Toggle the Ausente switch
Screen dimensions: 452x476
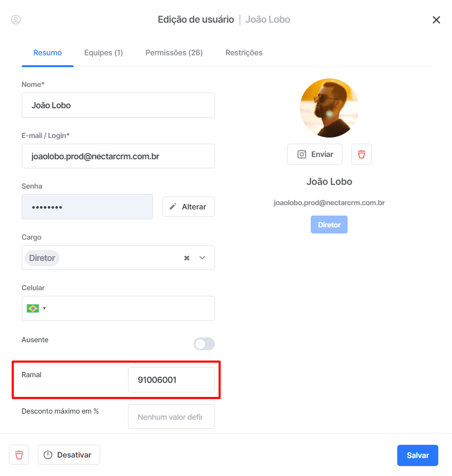coord(204,344)
